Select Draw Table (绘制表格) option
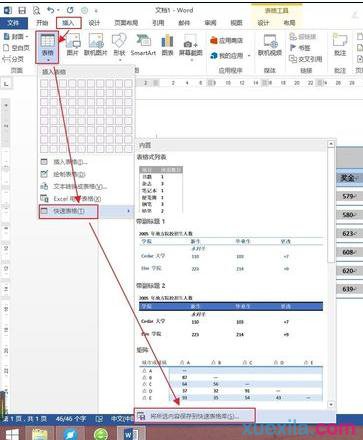Screen dimensions: 363x440 (x=69, y=174)
